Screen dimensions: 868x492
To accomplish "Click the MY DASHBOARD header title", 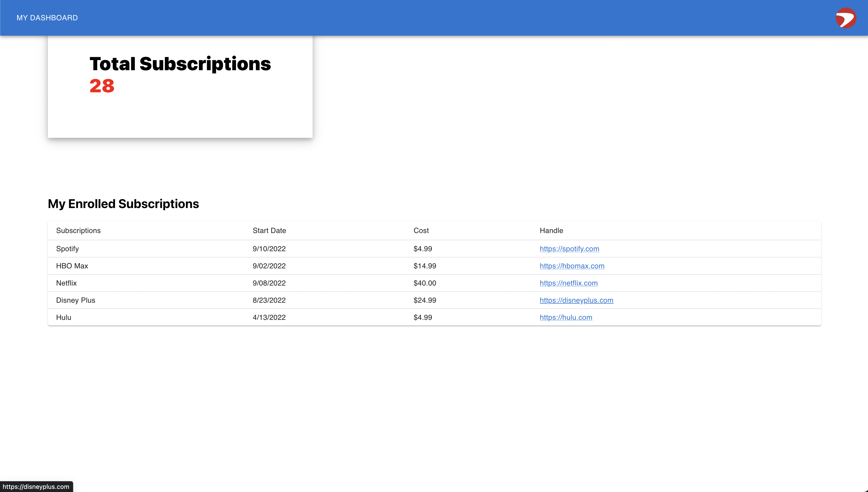I will pyautogui.click(x=47, y=18).
